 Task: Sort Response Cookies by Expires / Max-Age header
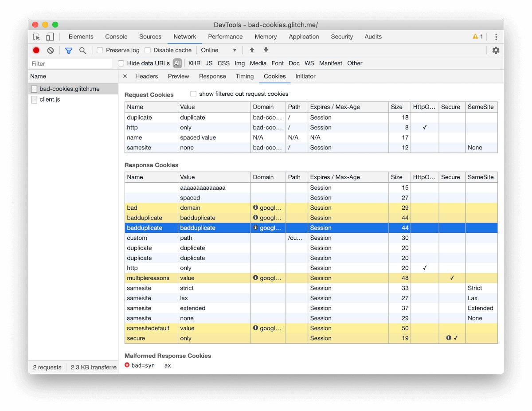(x=348, y=177)
